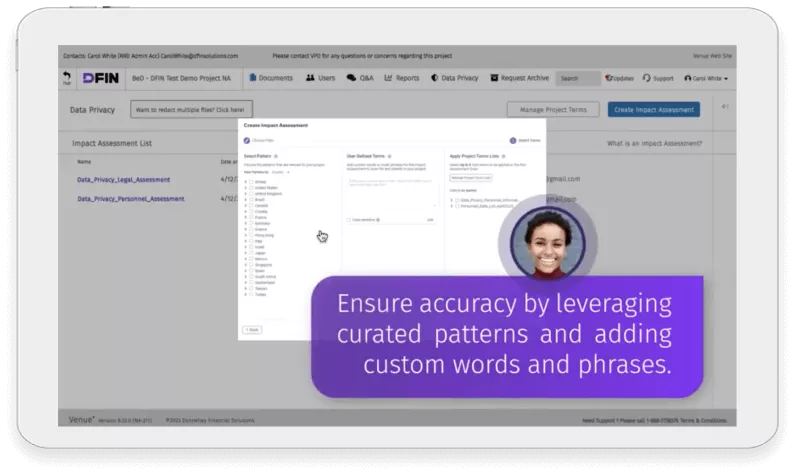795x474 pixels.
Task: Check the United States pattern checkbox
Action: (251, 187)
